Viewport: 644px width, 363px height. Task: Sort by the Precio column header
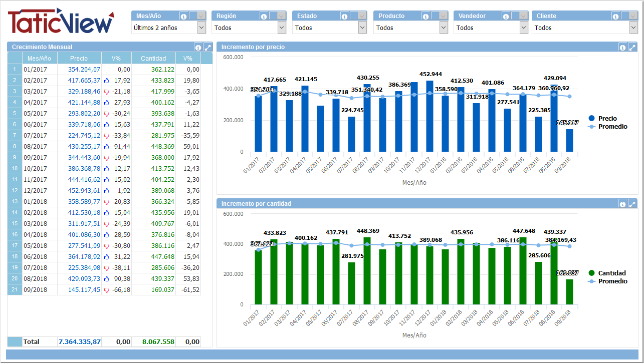[79, 59]
